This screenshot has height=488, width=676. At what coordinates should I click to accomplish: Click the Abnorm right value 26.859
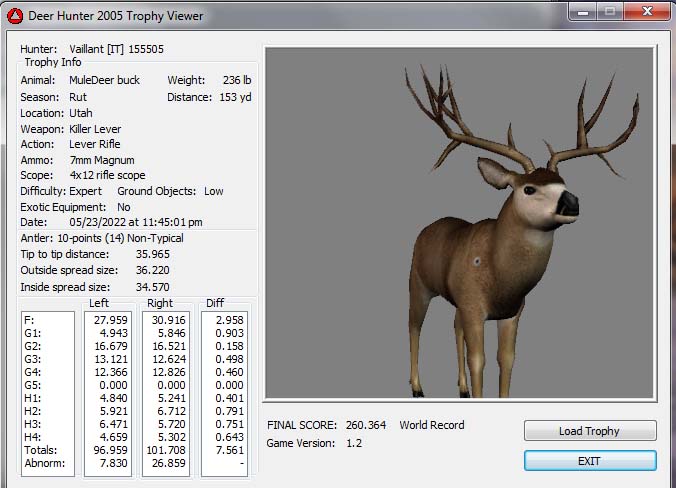point(169,463)
